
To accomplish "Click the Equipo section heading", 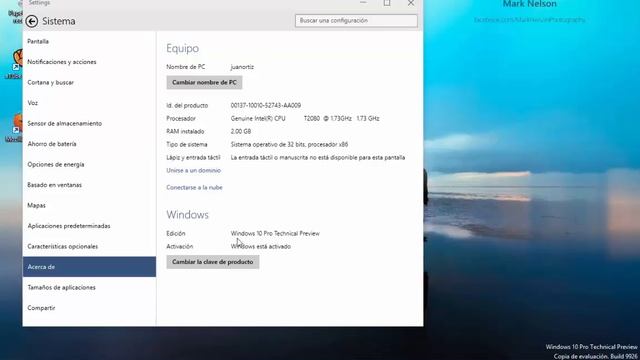I will (x=182, y=48).
